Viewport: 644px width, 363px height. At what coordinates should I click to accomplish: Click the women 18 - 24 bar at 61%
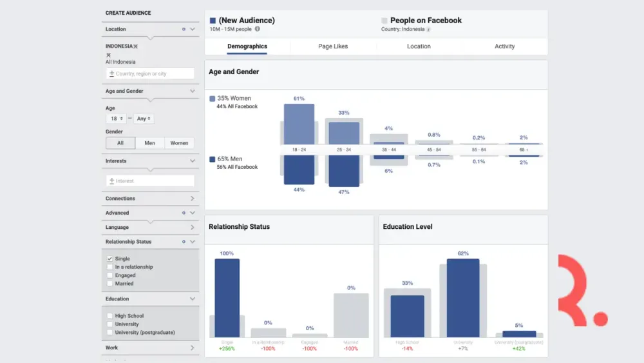coord(299,124)
